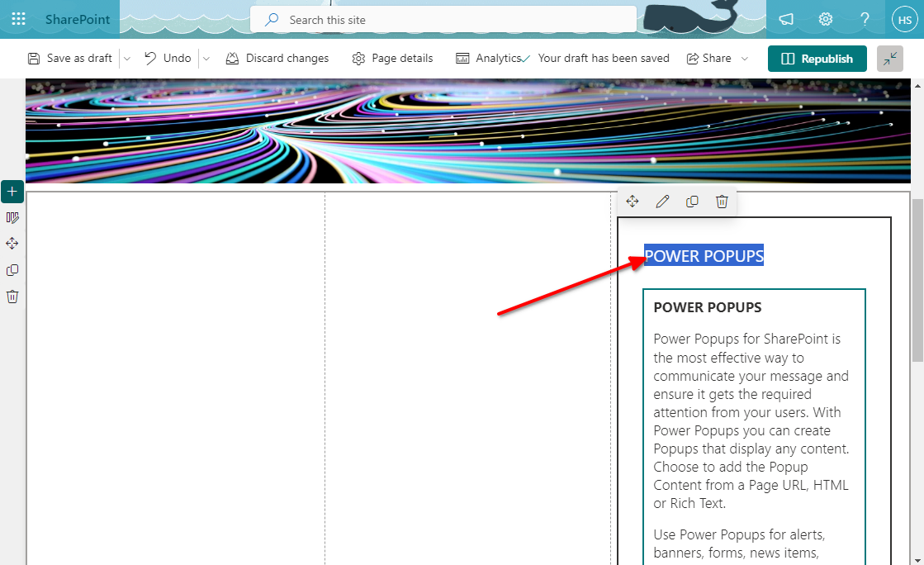Image resolution: width=924 pixels, height=565 pixels.
Task: Edit web part with the pencil icon
Action: [662, 202]
